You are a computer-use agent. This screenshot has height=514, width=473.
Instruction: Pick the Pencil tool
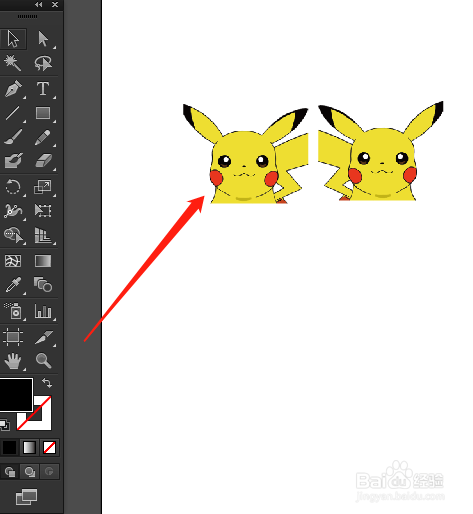coord(43,137)
